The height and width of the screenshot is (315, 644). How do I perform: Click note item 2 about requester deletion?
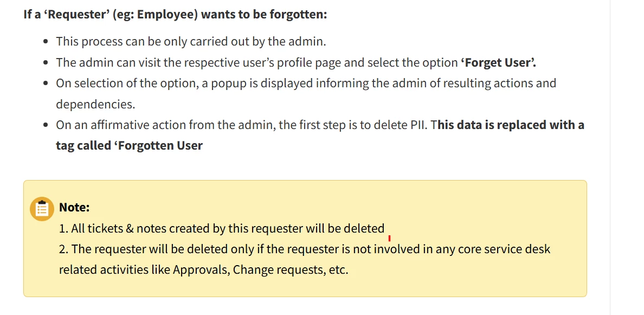(x=304, y=260)
